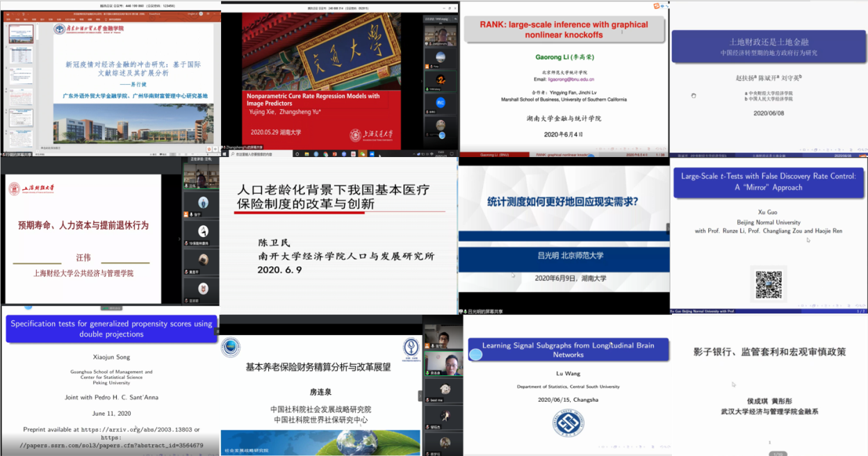Click the Shanghai Jiao Tong University logo
Image resolution: width=868 pixels, height=456 pixels.
point(371,135)
